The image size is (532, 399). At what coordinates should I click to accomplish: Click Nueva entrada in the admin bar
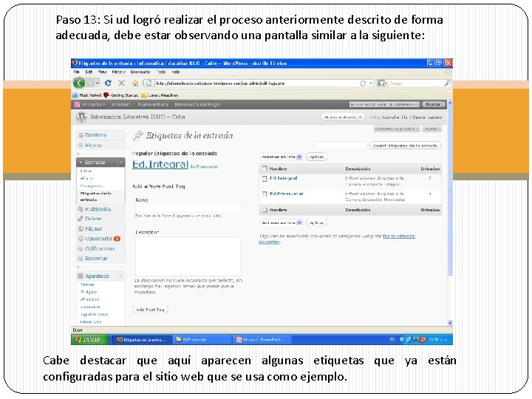coord(153,104)
